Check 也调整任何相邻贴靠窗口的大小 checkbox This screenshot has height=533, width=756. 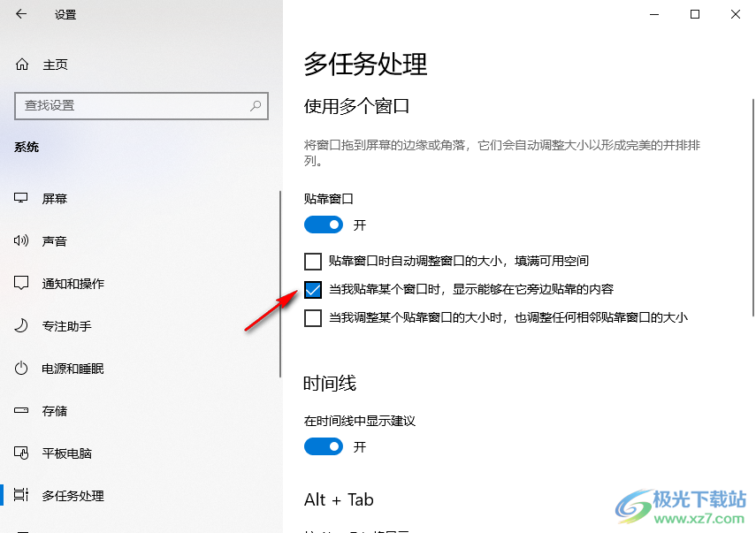pyautogui.click(x=313, y=317)
